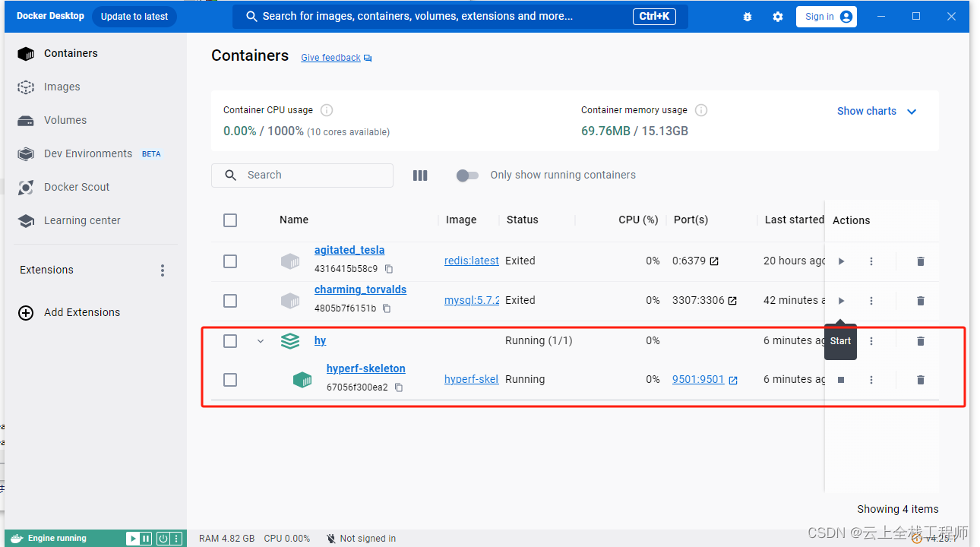Open the mysql:5.7 image link
The height and width of the screenshot is (547, 980).
(x=472, y=300)
